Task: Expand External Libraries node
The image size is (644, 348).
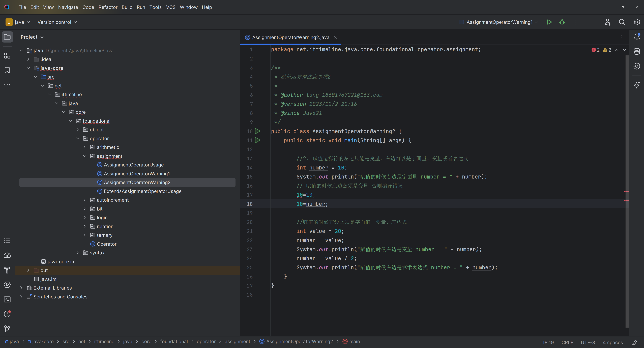Action: coord(21,288)
